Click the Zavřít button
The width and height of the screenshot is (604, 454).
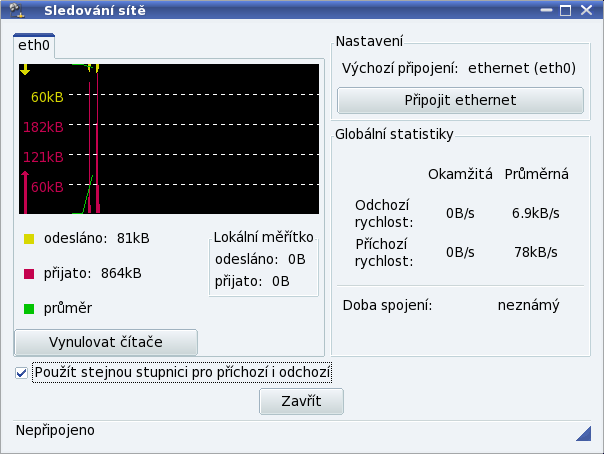click(301, 401)
